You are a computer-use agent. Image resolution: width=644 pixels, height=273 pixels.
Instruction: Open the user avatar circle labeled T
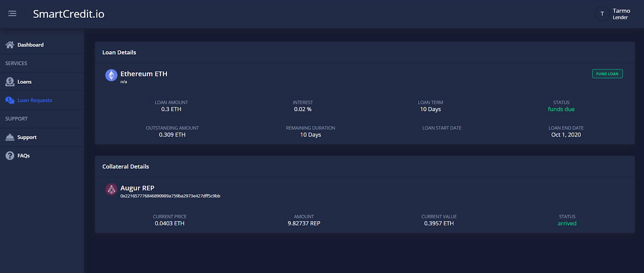pyautogui.click(x=602, y=14)
